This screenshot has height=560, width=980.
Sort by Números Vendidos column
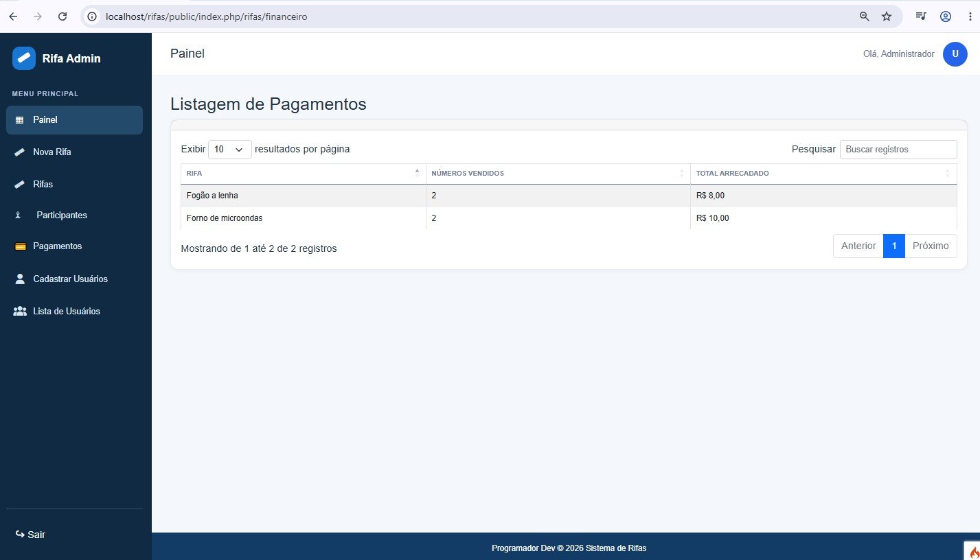558,174
